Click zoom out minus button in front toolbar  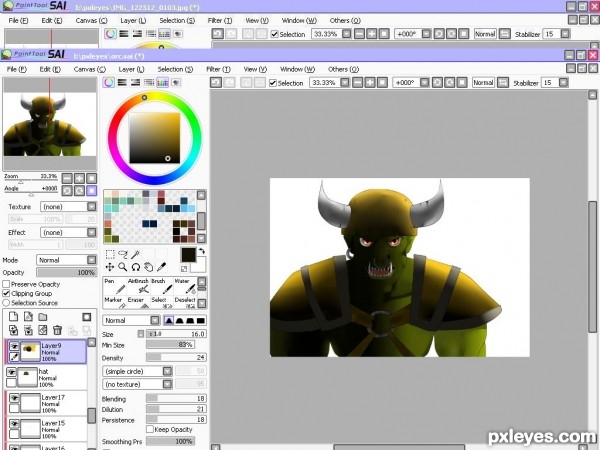357,83
